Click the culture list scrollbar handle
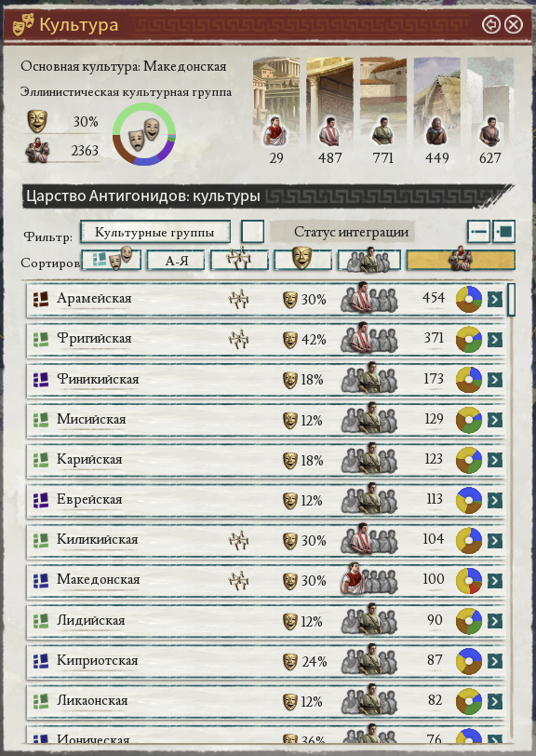Viewport: 536px width, 756px height. point(511,299)
